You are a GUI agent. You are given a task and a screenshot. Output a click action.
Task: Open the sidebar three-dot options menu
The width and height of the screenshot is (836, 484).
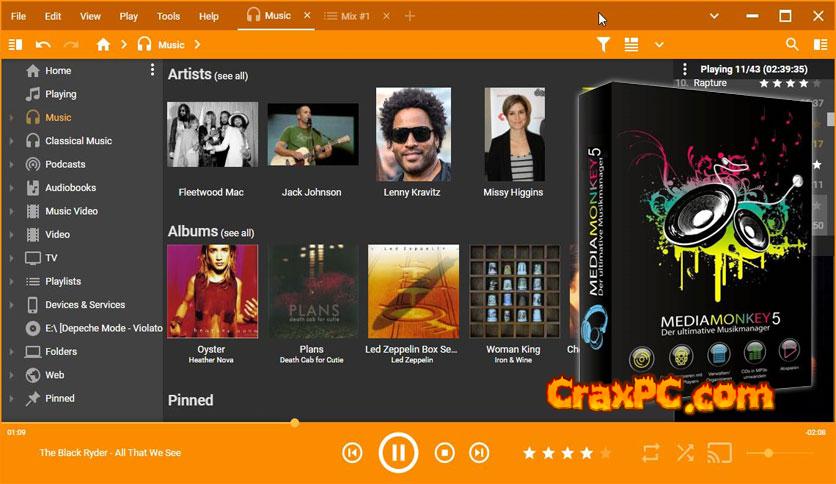tap(152, 70)
